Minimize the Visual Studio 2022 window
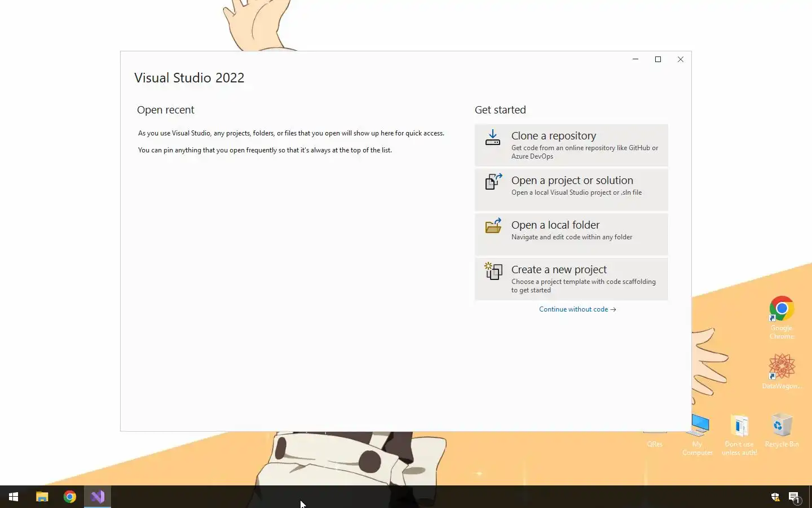Viewport: 812px width, 508px height. tap(636, 59)
